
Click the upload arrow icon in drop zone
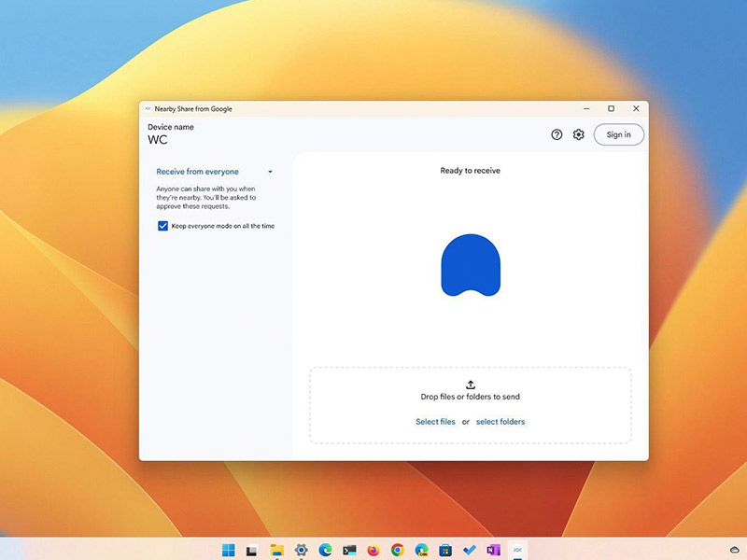coord(471,385)
